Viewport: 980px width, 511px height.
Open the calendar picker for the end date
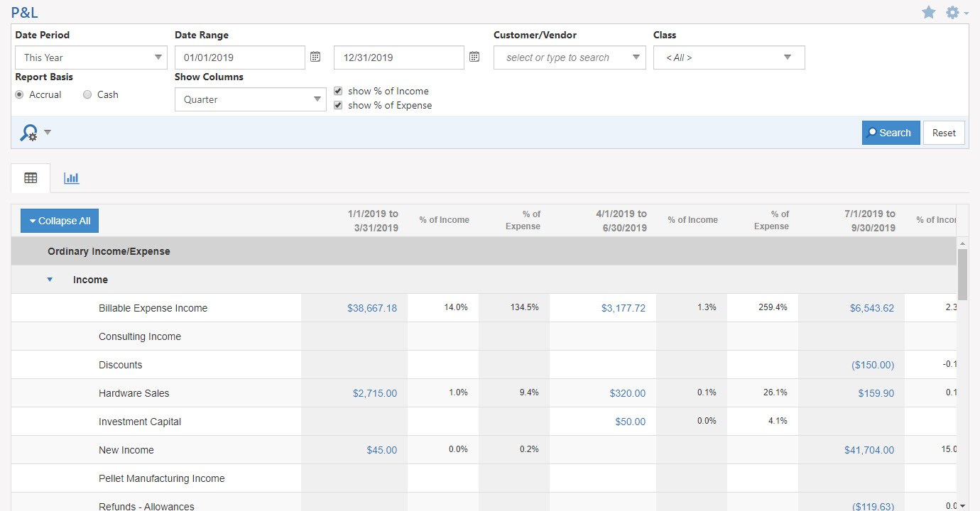(x=474, y=57)
